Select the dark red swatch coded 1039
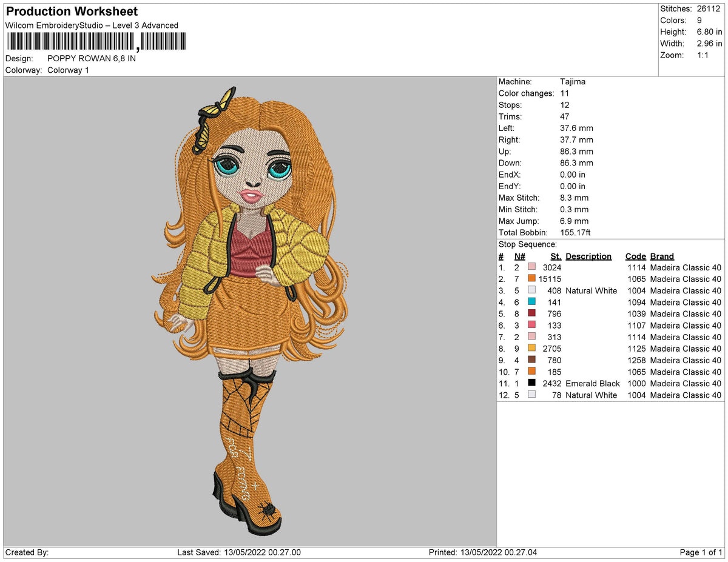 point(532,313)
